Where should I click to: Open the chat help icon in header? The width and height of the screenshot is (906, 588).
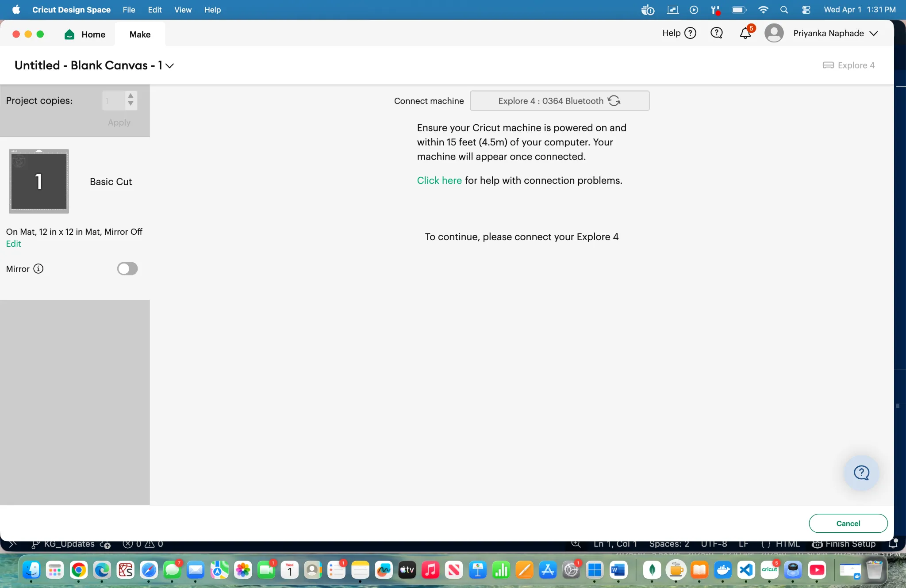[716, 33]
